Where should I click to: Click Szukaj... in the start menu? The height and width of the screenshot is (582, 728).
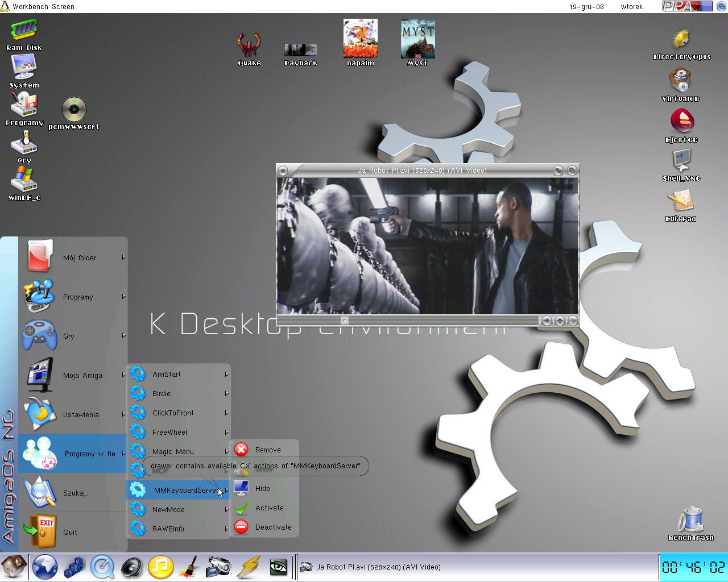tap(73, 493)
